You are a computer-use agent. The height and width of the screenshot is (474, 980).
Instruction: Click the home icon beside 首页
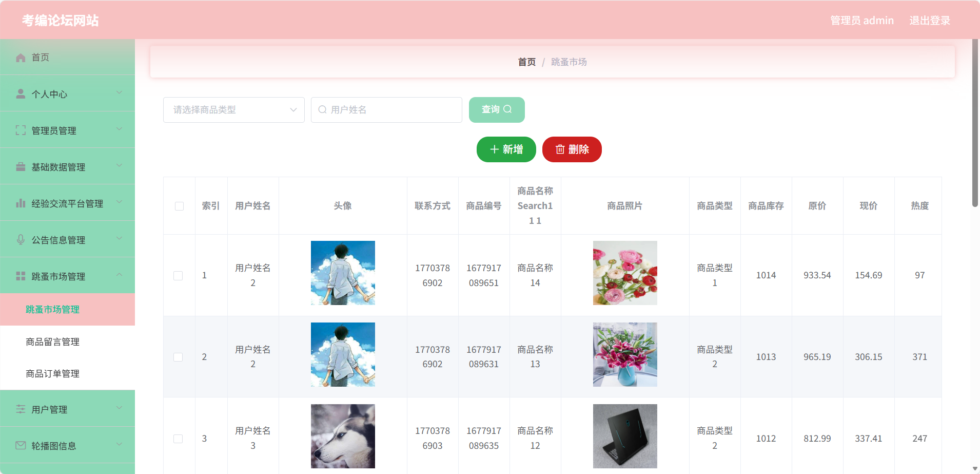pos(21,58)
